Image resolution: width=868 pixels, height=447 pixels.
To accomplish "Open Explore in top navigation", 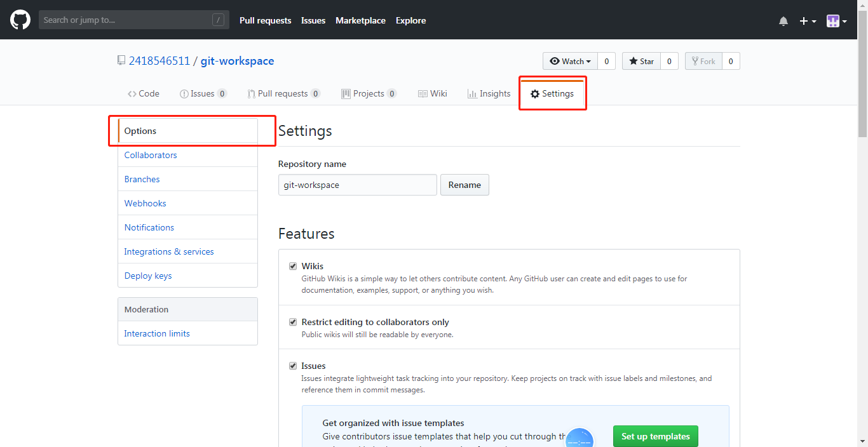I will 410,20.
